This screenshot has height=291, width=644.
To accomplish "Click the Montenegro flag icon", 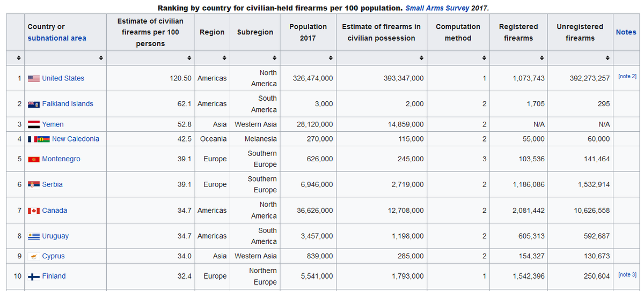I will click(x=33, y=159).
